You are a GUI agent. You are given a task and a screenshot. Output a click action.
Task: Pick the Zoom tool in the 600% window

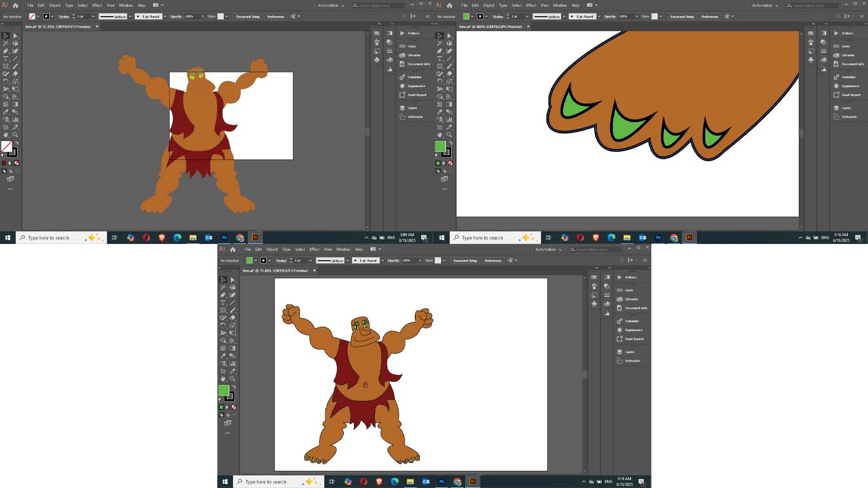(449, 135)
